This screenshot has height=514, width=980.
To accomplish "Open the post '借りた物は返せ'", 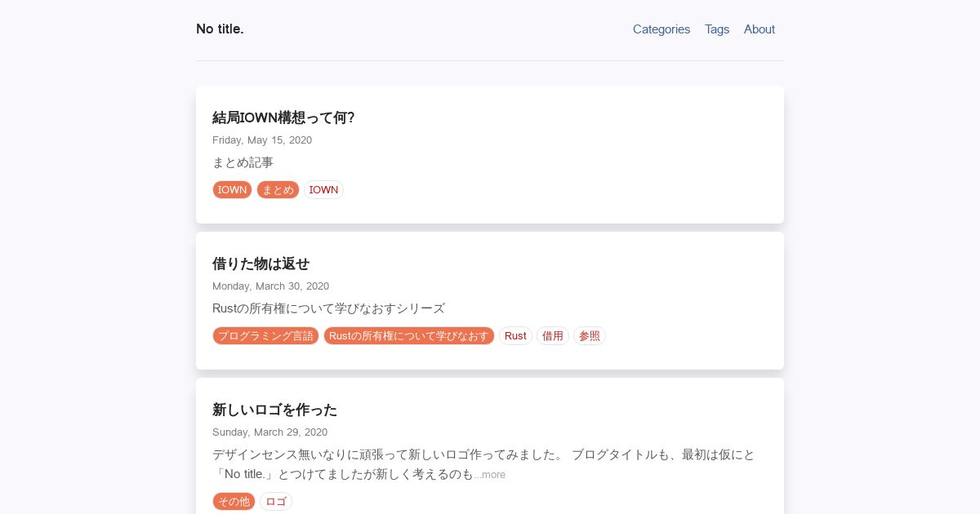I will pos(261,264).
